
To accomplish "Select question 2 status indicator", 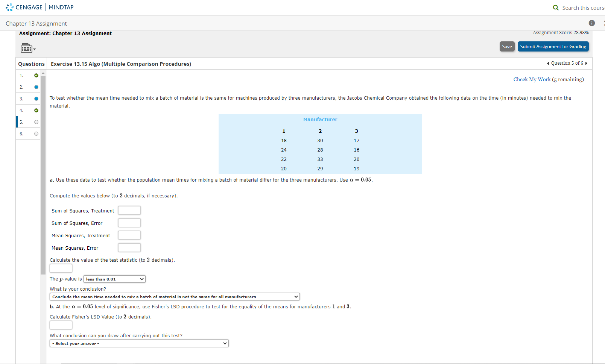I will [x=36, y=87].
